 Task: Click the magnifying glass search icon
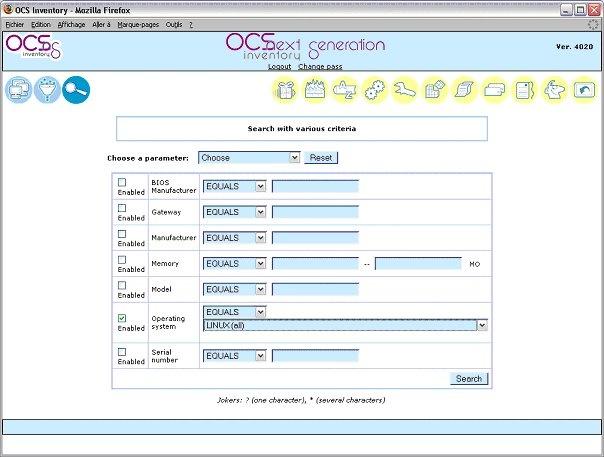click(76, 90)
